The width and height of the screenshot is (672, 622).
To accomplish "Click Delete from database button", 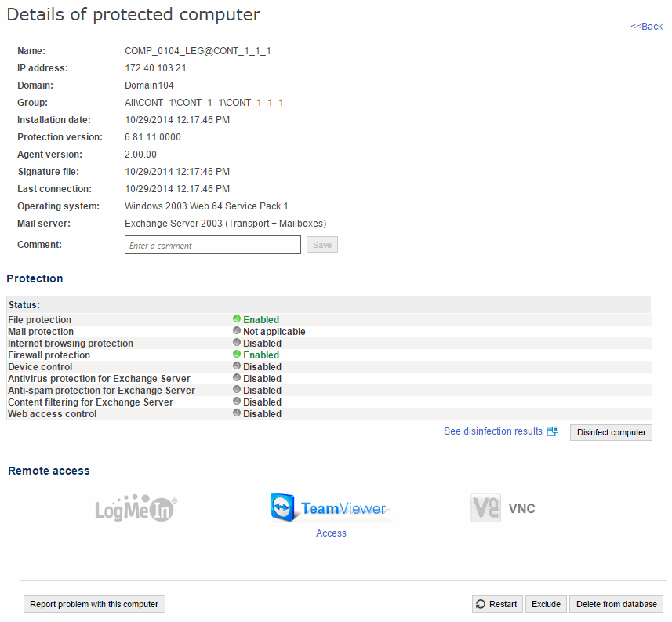I will tap(616, 604).
